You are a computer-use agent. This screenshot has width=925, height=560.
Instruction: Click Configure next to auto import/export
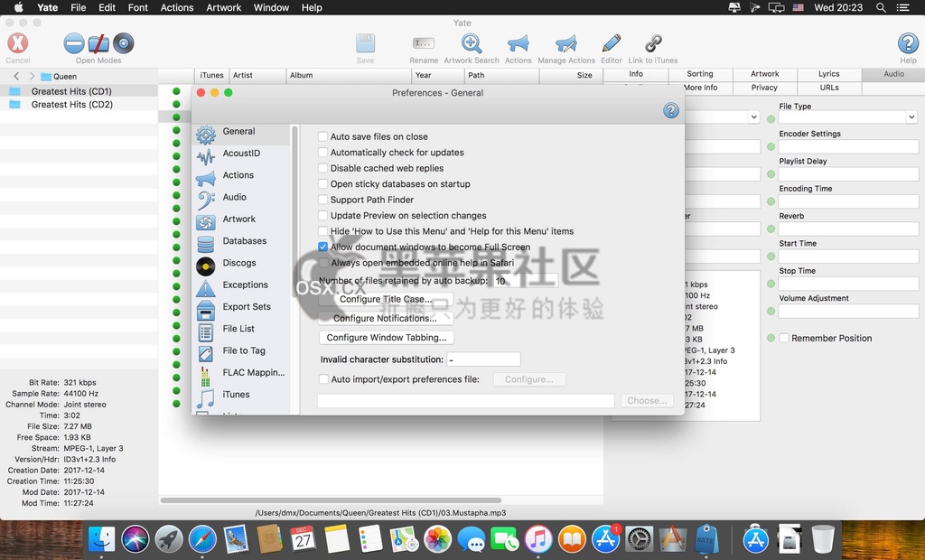529,379
